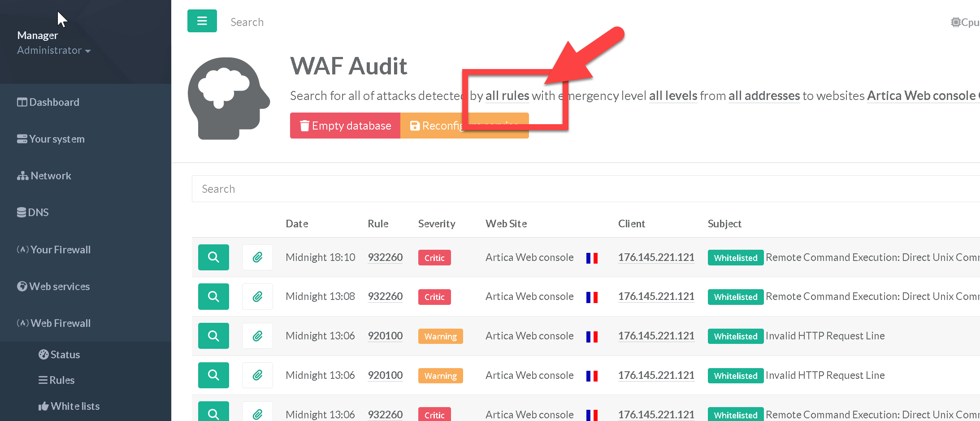The width and height of the screenshot is (980, 421).
Task: Open the 'all addresses' filter selector
Action: (x=764, y=96)
